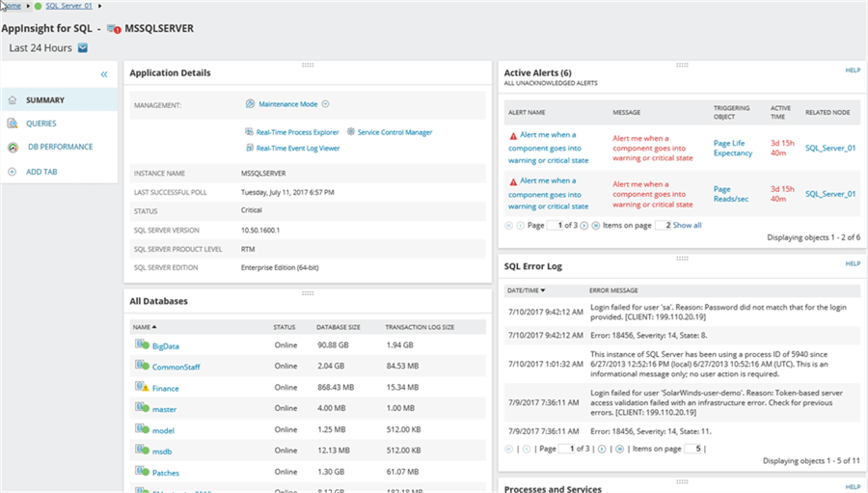868x493 pixels.
Task: Click SQL_Server_01 node in Page Reads/sec row
Action: [830, 194]
